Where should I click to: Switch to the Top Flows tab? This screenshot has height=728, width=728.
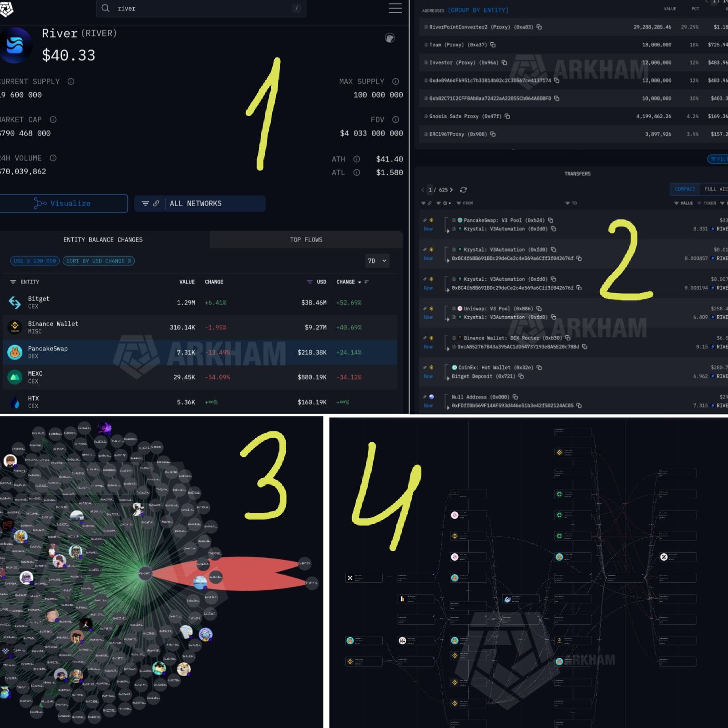click(x=306, y=239)
